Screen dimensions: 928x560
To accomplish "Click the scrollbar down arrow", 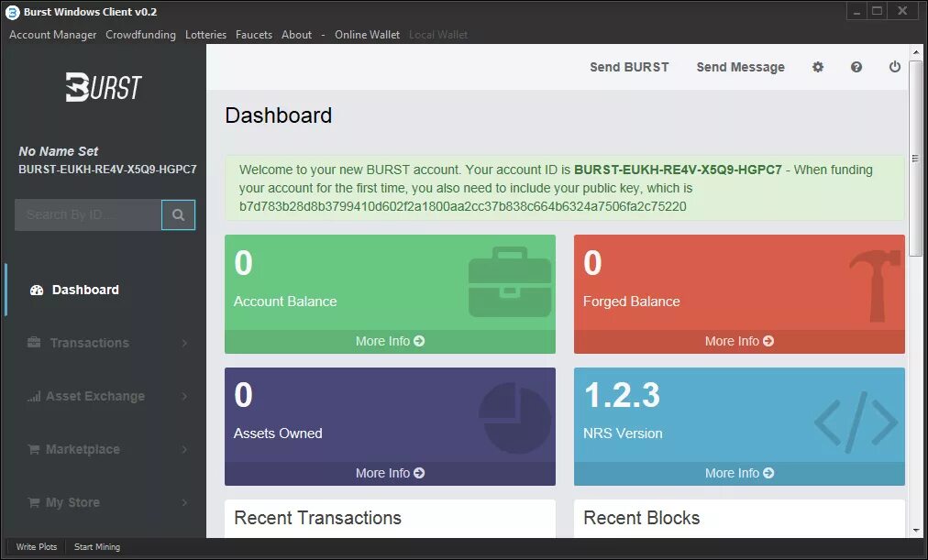I will (916, 531).
